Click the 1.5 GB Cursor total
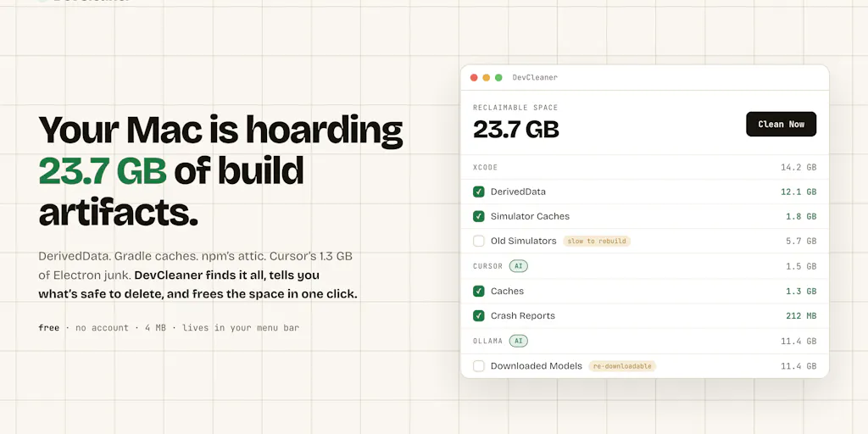 coord(801,266)
